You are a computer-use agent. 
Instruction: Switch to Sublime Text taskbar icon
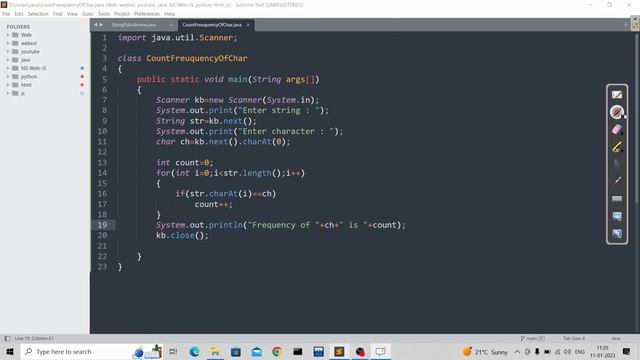339,351
